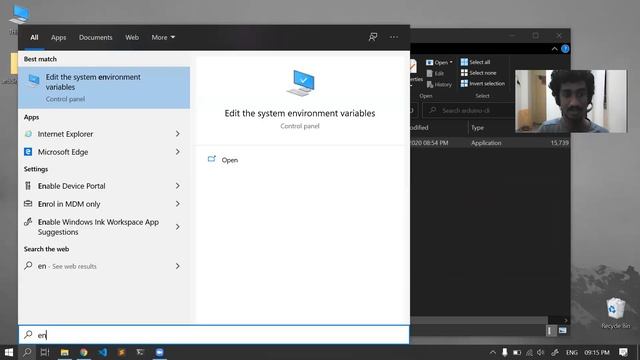Open File Explorer from the taskbar
The height and width of the screenshot is (360, 640).
coord(64,352)
